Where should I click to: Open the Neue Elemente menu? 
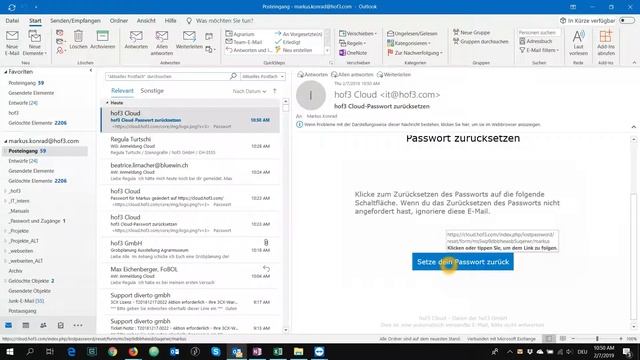coord(35,43)
